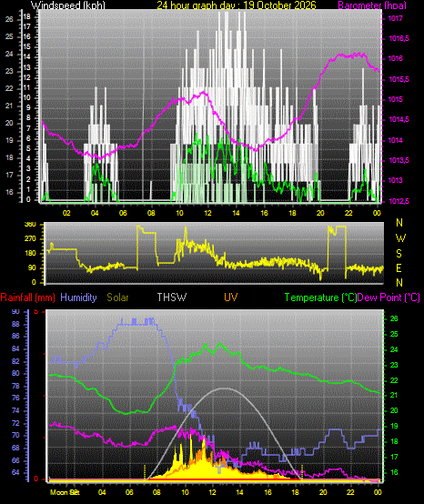Click the 'S' wind direction label
Screen dimensions: 424x504
click(x=399, y=254)
